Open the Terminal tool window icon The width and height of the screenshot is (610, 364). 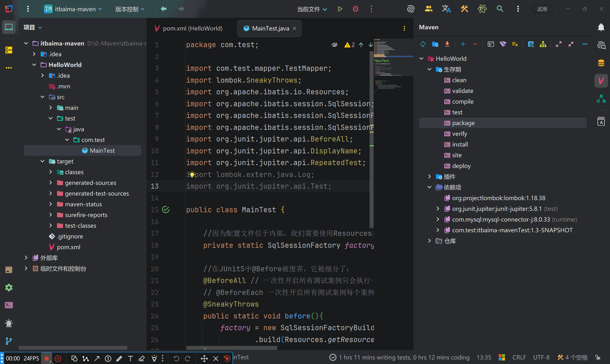point(9,305)
